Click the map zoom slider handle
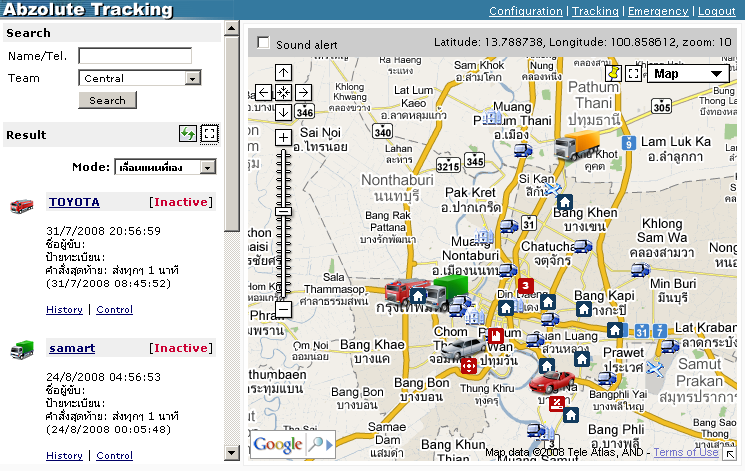Image resolution: width=745 pixels, height=471 pixels. [283, 211]
